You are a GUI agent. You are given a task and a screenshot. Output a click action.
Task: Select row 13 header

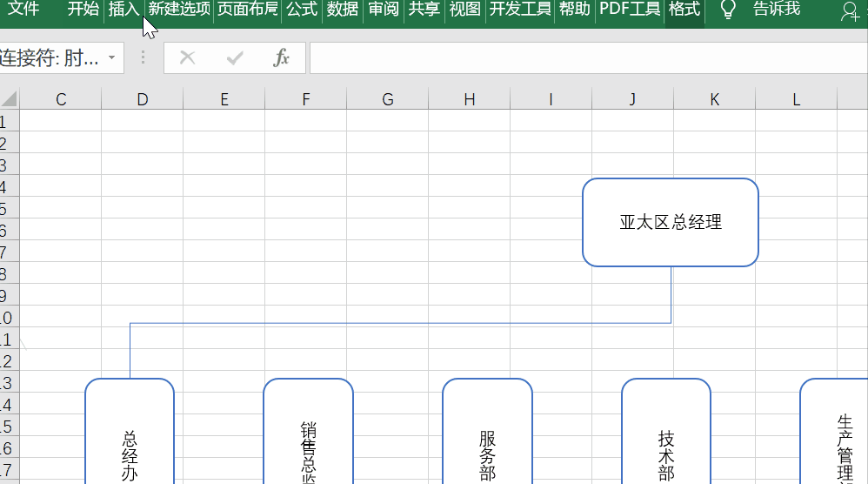10,382
